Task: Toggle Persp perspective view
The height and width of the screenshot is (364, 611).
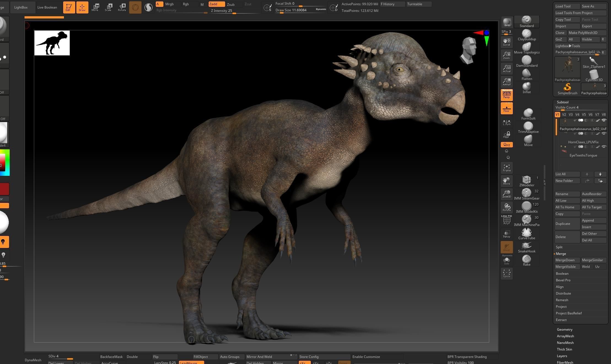Action: 507,95
